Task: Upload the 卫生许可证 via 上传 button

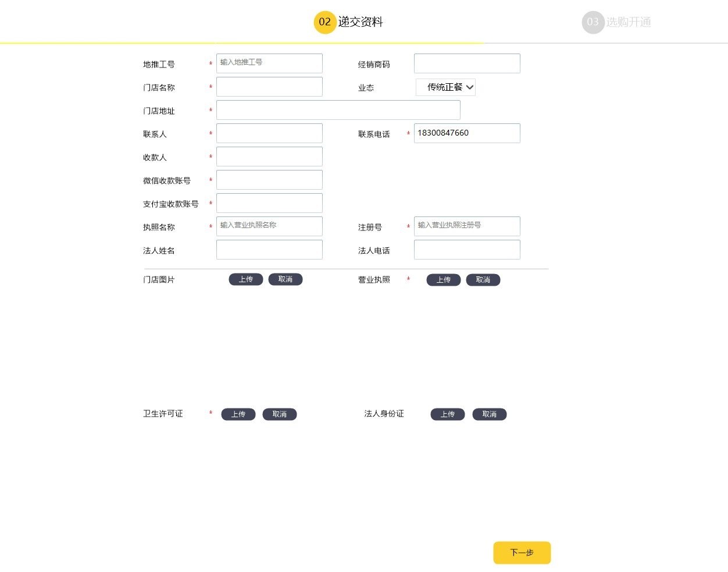Action: pos(238,414)
